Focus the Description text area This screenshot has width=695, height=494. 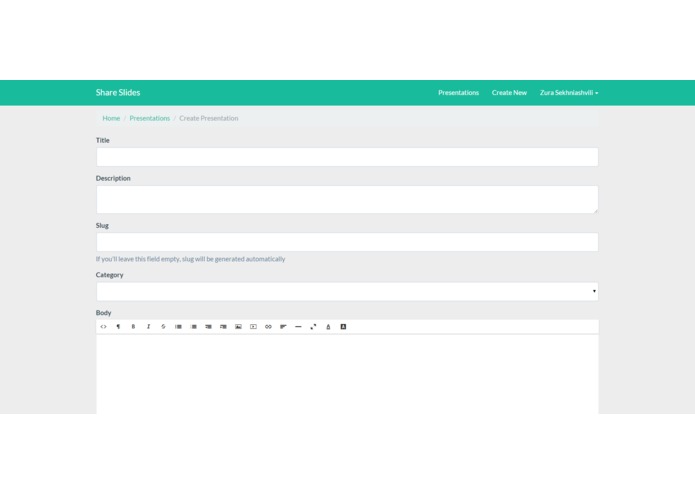point(347,200)
